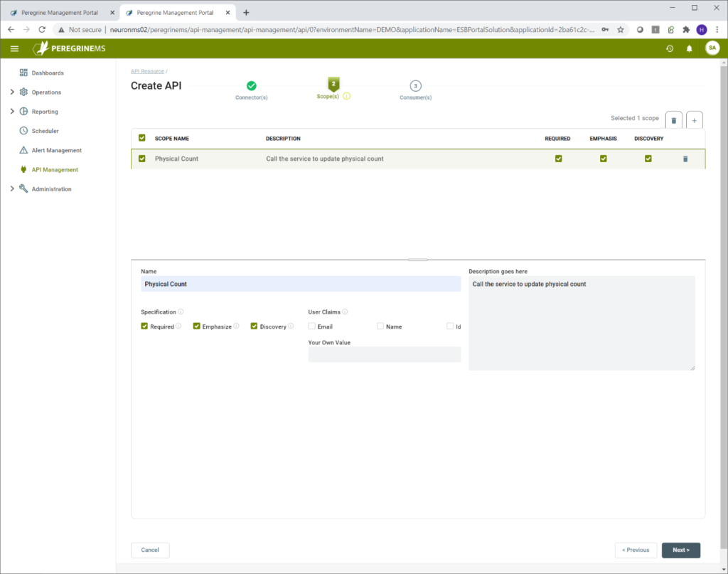The height and width of the screenshot is (574, 728).
Task: Delete selected scopes with toolbar trash icon
Action: 674,120
